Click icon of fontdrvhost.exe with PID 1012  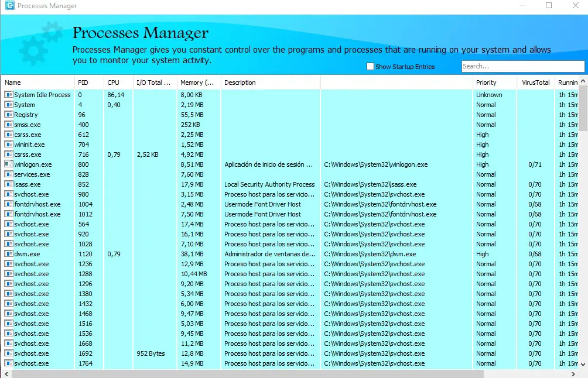tap(9, 214)
